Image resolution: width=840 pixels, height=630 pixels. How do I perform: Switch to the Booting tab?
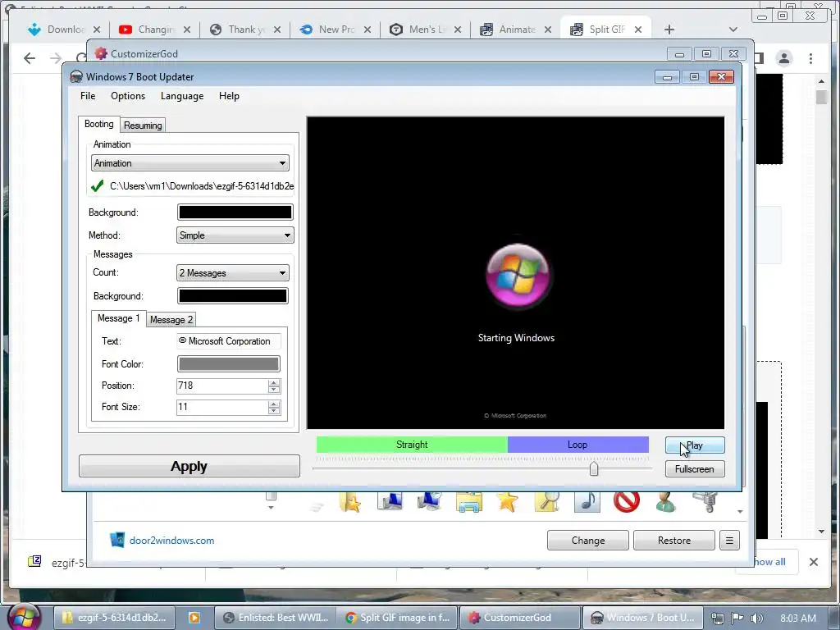point(99,125)
